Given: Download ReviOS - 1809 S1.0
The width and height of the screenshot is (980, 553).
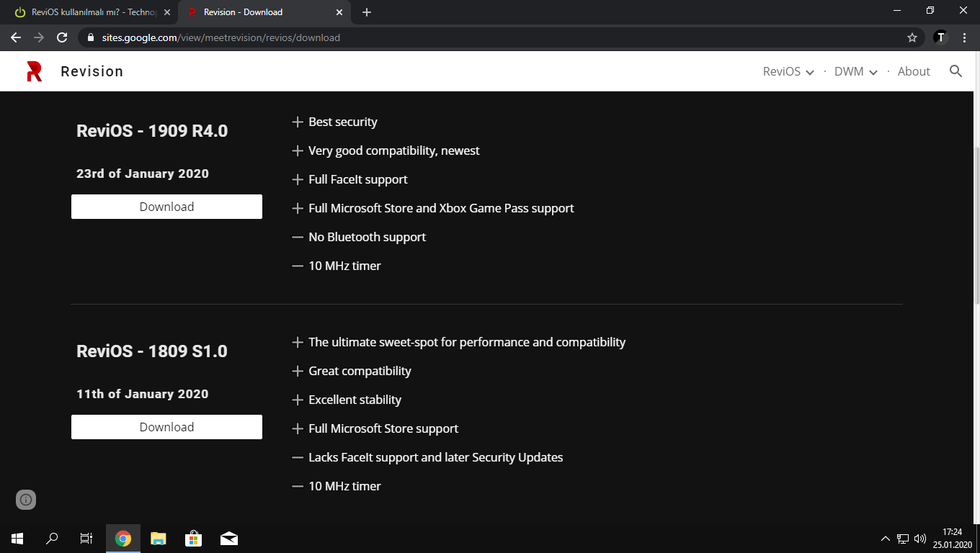Looking at the screenshot, I should coord(166,427).
